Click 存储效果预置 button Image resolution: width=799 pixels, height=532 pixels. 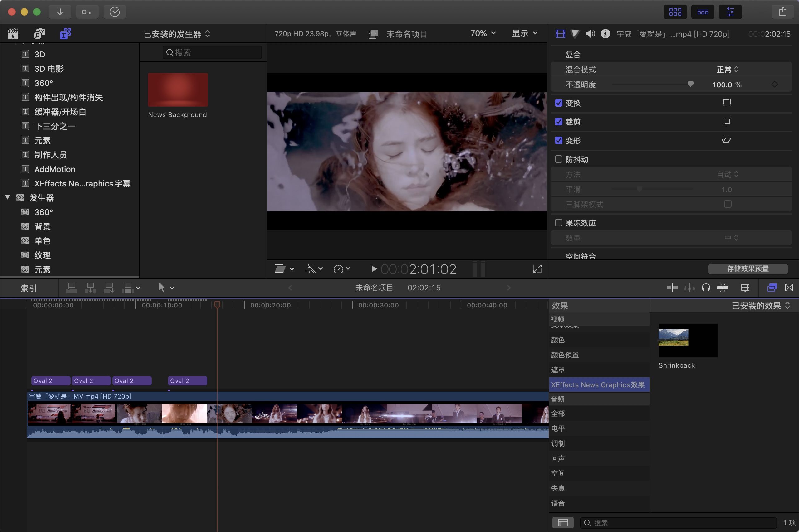(748, 269)
